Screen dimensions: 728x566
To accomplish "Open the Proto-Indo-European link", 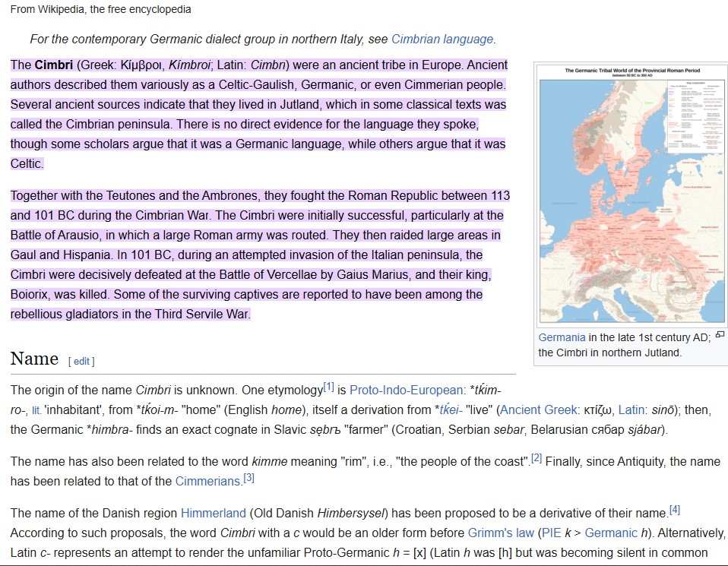I will click(x=406, y=390).
